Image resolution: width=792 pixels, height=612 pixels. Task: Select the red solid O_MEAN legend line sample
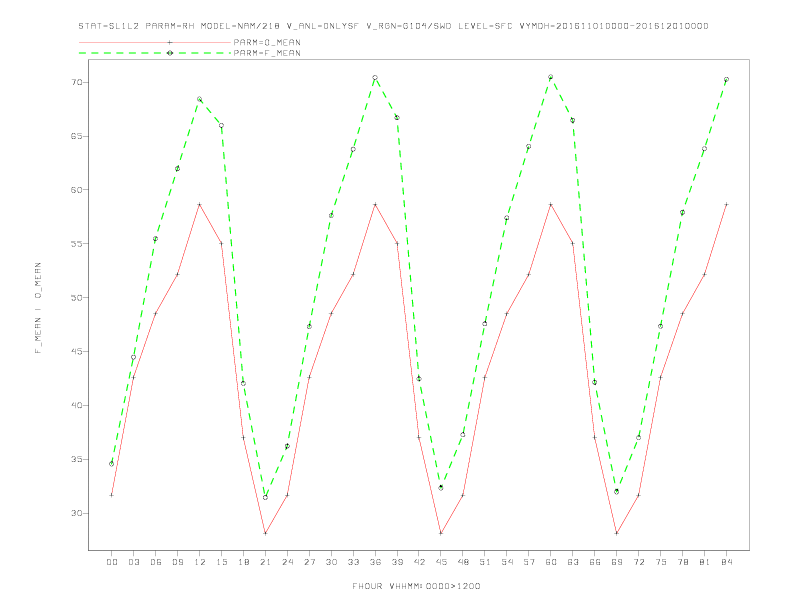(155, 42)
